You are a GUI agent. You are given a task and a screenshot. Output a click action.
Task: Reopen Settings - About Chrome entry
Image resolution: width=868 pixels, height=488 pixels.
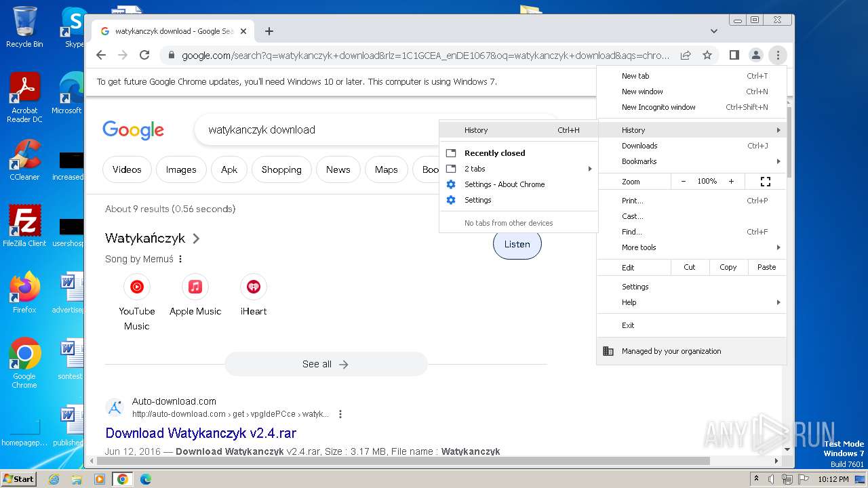tap(519, 184)
